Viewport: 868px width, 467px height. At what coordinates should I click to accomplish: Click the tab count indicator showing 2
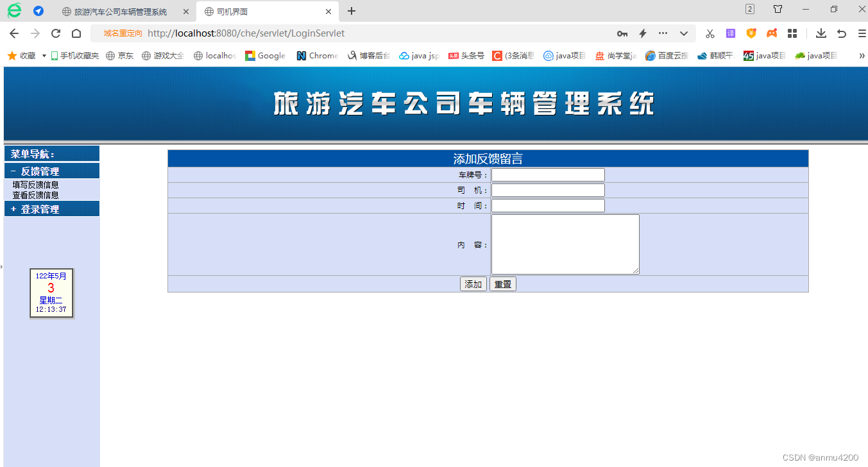point(750,9)
